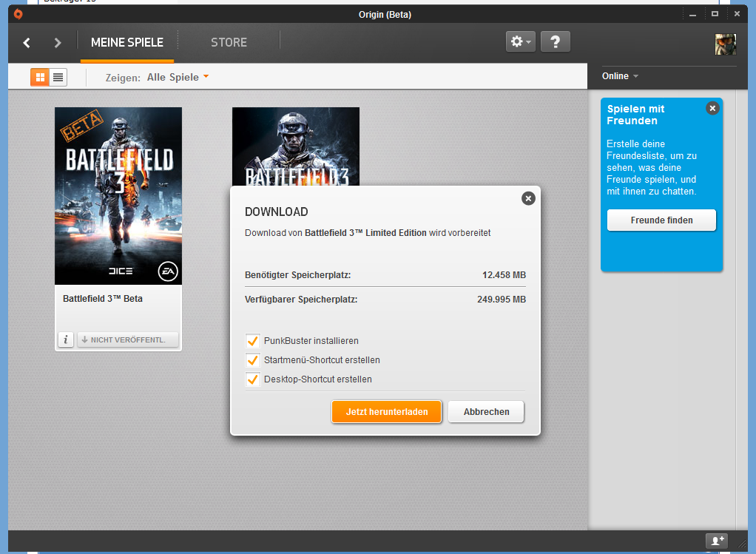Open help via the question mark button
The image size is (756, 554).
(x=556, y=41)
